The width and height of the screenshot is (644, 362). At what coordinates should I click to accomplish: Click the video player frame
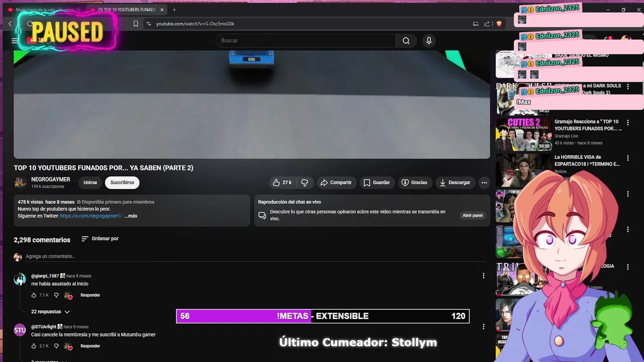tap(252, 105)
